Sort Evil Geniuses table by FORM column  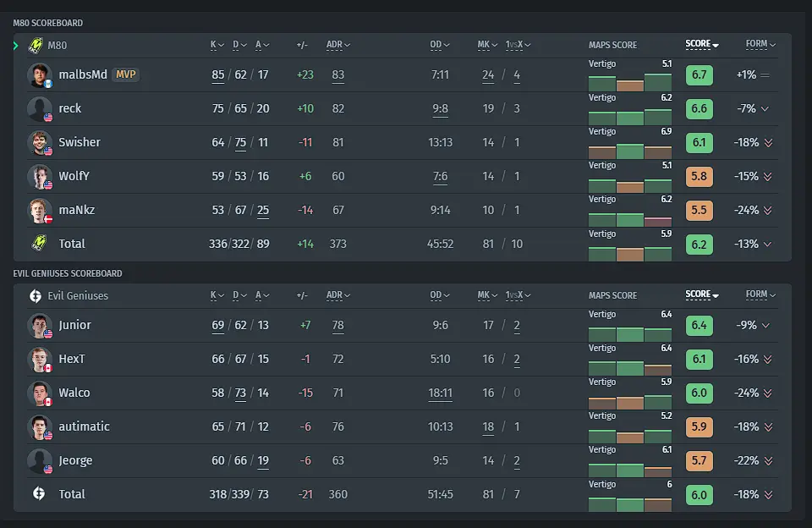(x=760, y=294)
